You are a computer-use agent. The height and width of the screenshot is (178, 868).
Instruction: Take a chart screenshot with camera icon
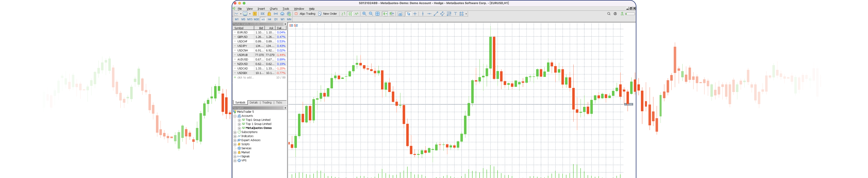(400, 14)
